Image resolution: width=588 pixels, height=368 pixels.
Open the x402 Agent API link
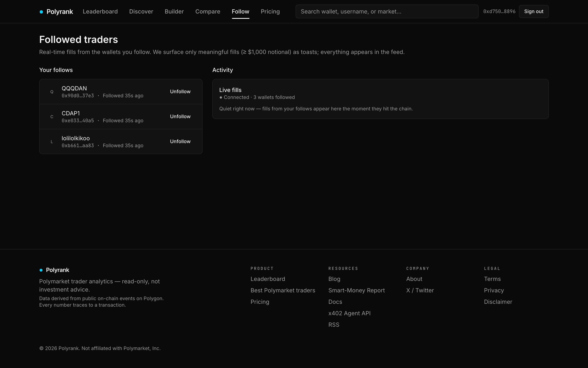(x=349, y=313)
